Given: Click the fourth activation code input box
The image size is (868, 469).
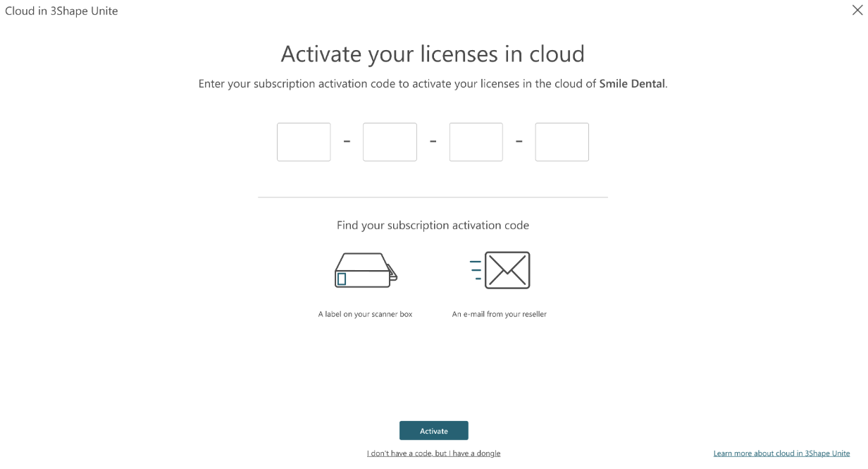Looking at the screenshot, I should click(562, 142).
